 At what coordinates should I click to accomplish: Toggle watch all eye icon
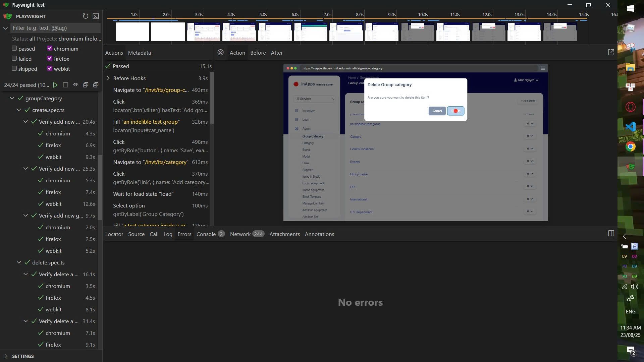click(x=75, y=85)
